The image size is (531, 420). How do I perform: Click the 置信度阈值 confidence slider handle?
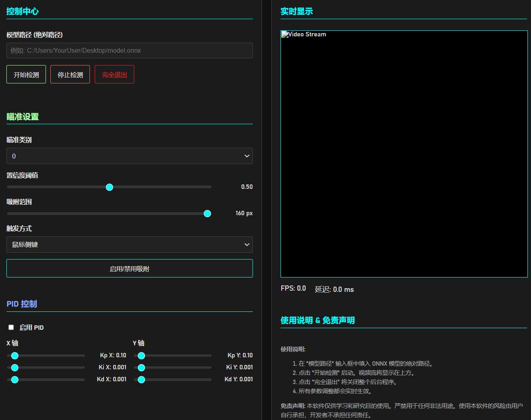(x=109, y=187)
